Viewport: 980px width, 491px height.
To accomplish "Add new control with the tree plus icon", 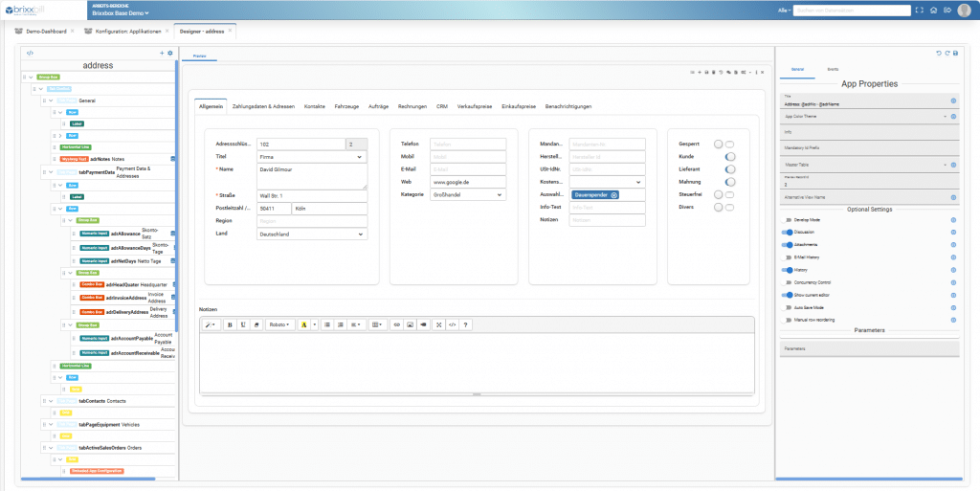I will [163, 54].
